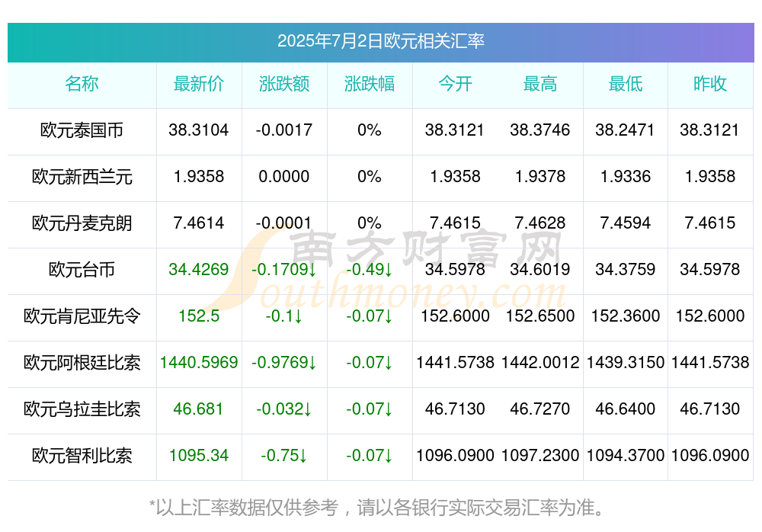Click high value 38.3746
This screenshot has width=762, height=532.
tap(540, 130)
